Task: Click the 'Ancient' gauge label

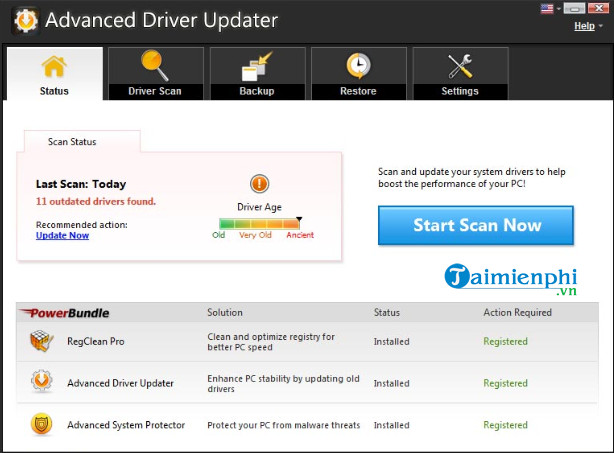Action: point(300,235)
